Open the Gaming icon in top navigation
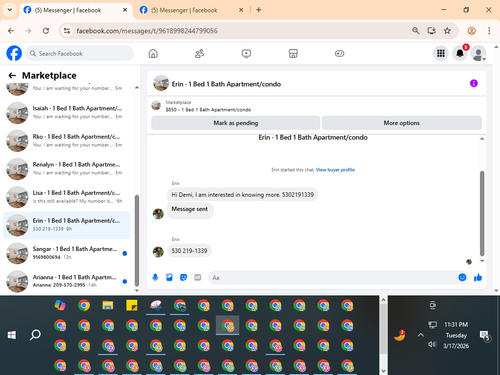 pyautogui.click(x=339, y=53)
